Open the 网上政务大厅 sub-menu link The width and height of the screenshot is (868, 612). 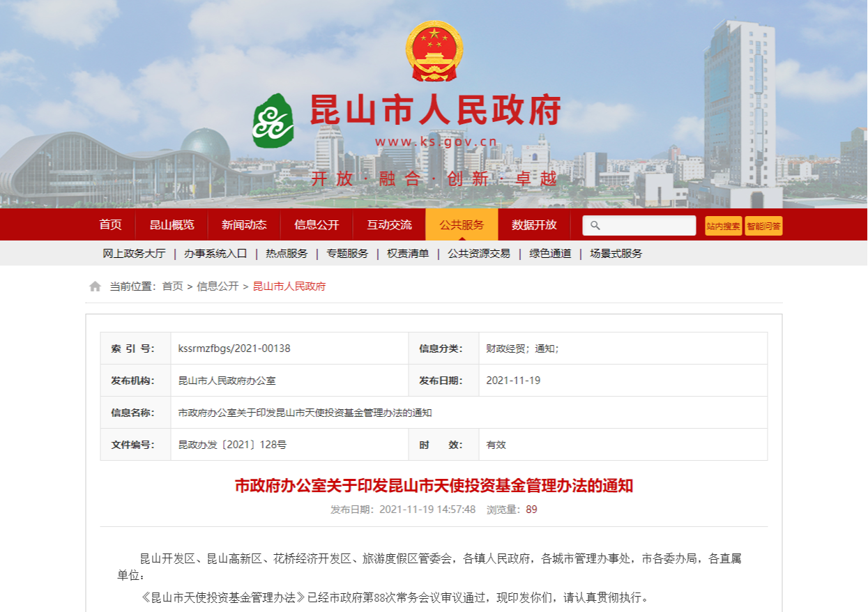134,254
